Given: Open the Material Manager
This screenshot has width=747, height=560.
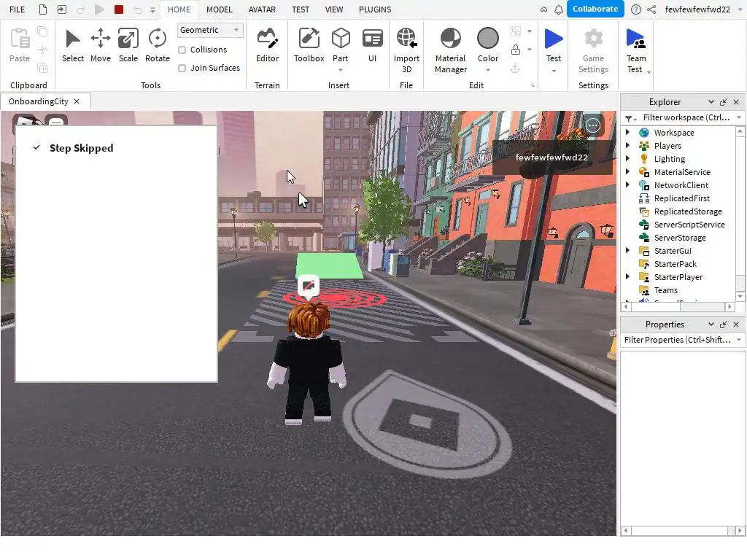Looking at the screenshot, I should pyautogui.click(x=451, y=50).
